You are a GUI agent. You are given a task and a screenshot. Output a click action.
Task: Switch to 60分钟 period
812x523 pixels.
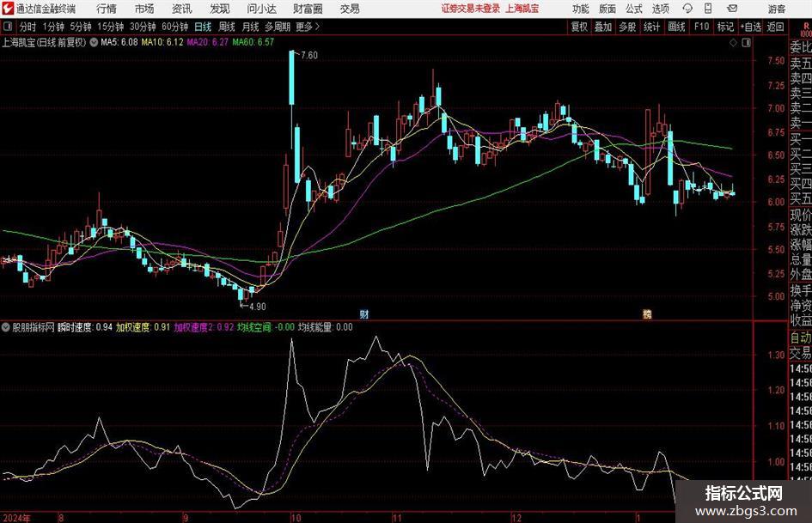(175, 27)
